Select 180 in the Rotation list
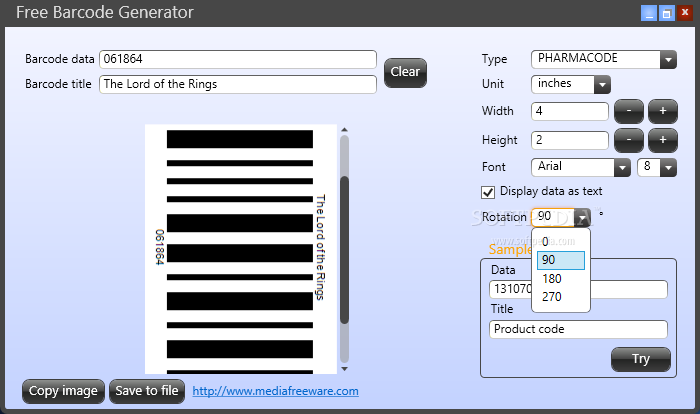Screen dimensions: 700x414 tap(561, 279)
